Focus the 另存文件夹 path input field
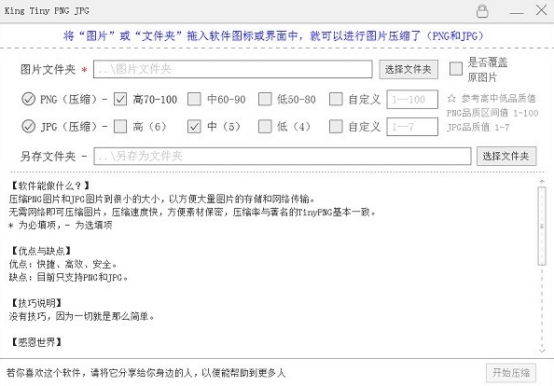Image resolution: width=554 pixels, height=386 pixels. [282, 156]
